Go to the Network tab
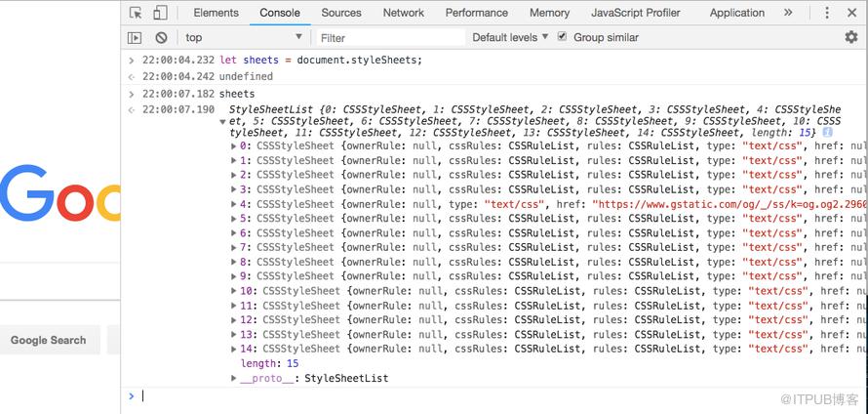 pos(404,13)
